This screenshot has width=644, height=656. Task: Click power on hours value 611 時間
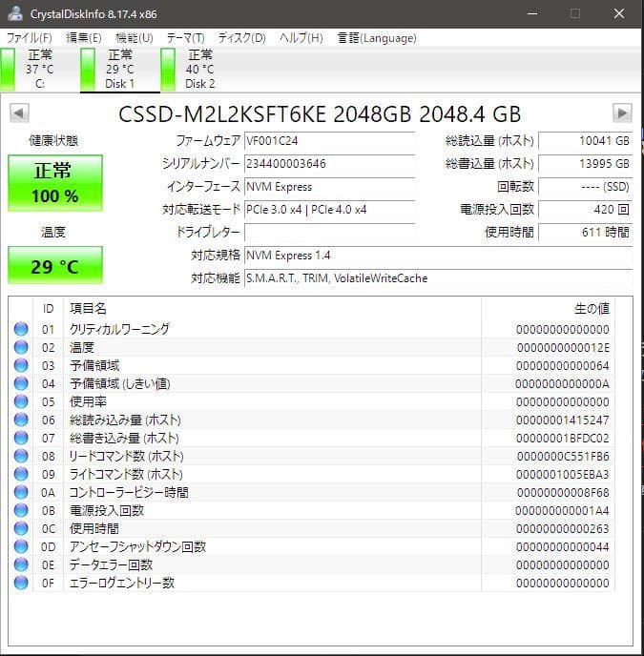(x=586, y=233)
